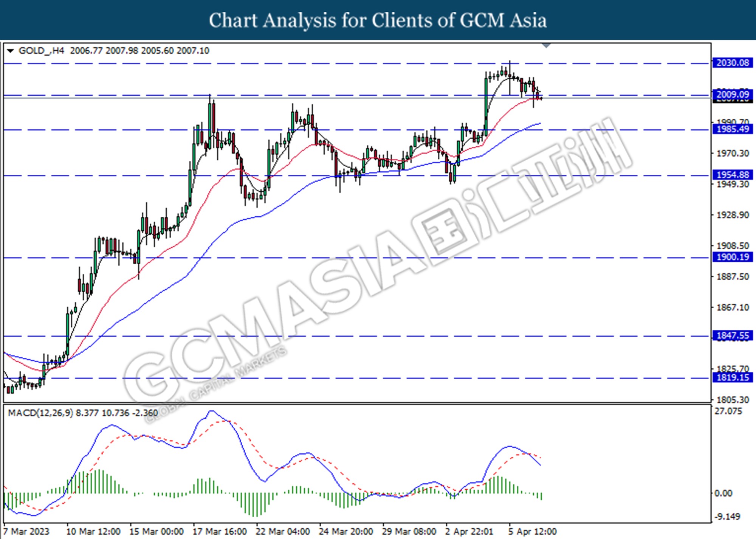
Task: Click the 1805.30 price axis value
Action: coord(733,400)
